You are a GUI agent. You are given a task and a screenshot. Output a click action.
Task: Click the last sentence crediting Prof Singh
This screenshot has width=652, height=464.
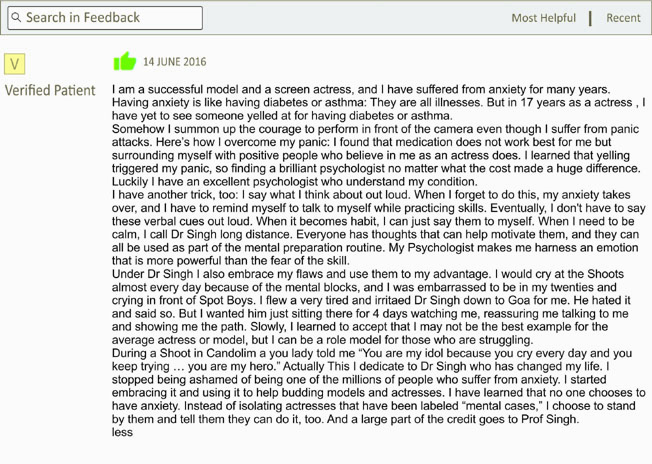pos(453,419)
